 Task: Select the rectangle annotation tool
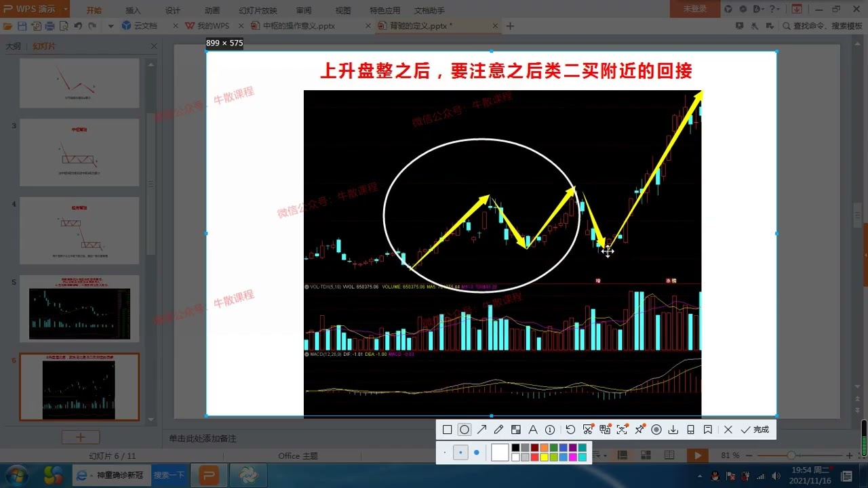(x=447, y=430)
